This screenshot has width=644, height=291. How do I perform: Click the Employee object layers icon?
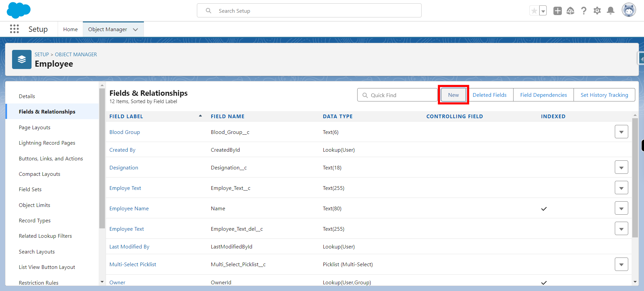[22, 60]
